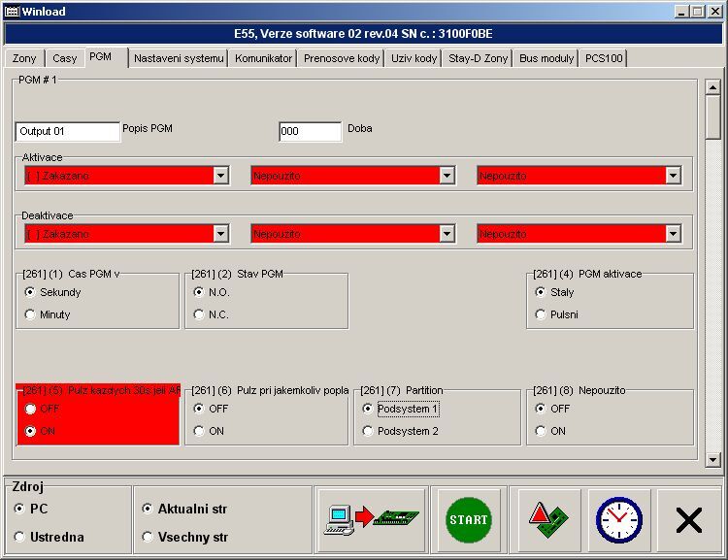Open the clock time settings icon

click(618, 520)
